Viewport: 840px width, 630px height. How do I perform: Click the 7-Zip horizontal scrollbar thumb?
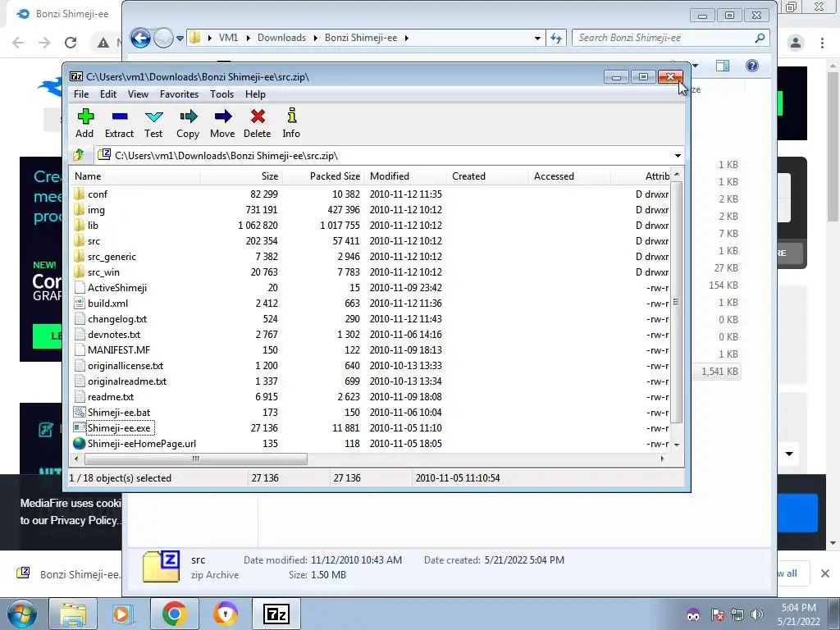pos(196,459)
